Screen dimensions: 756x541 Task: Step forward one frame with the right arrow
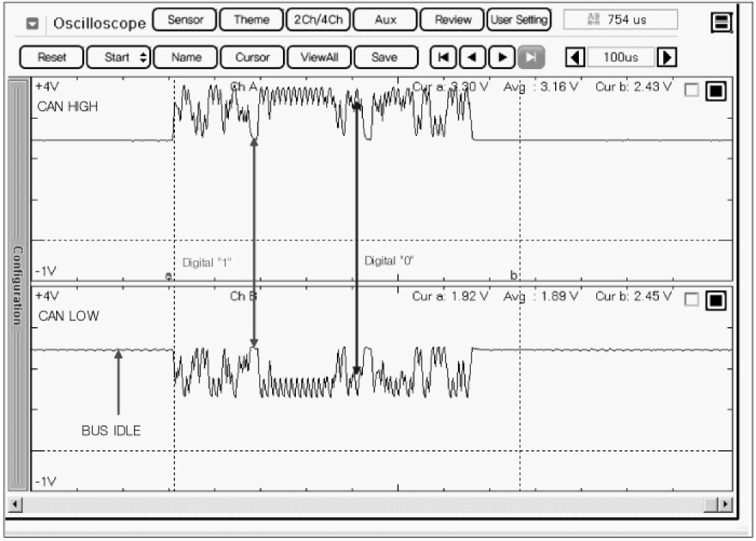pyautogui.click(x=503, y=57)
